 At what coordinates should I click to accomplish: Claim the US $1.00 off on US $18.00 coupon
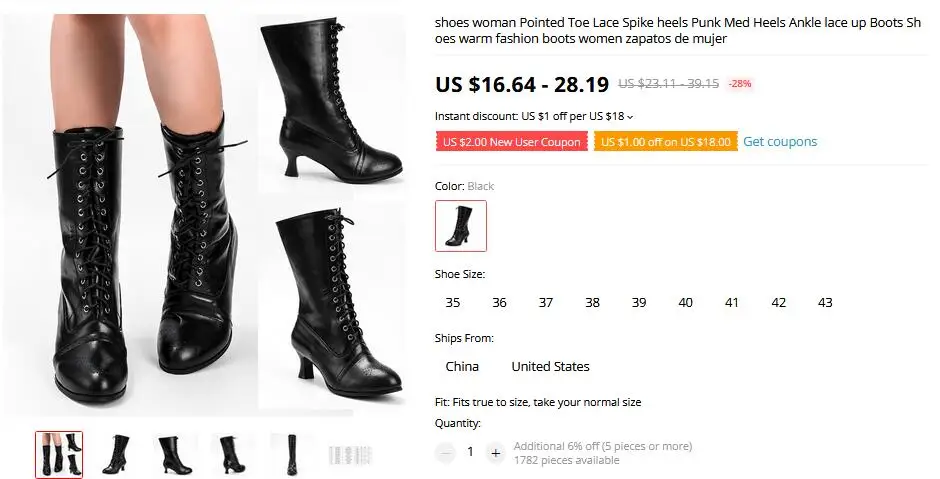click(665, 142)
